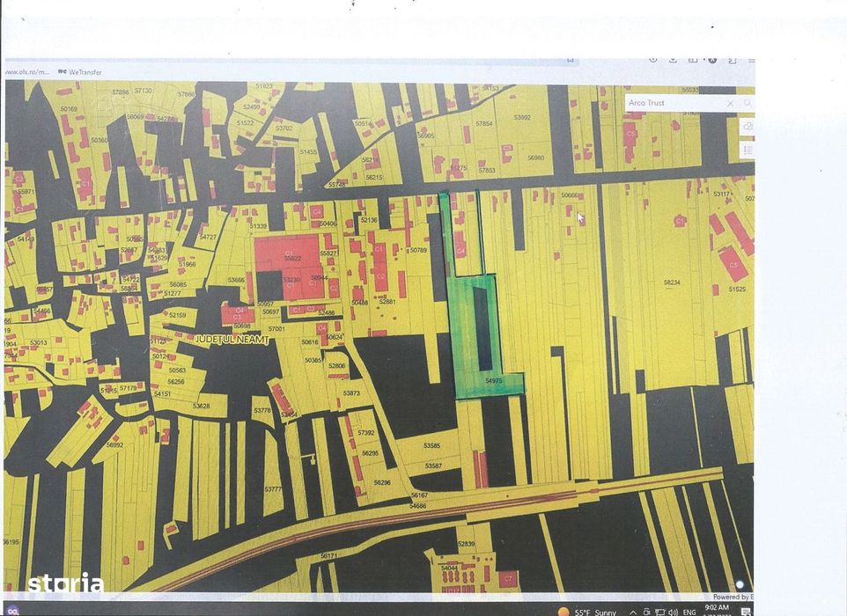Open the taskbar search icon

[x=12, y=611]
